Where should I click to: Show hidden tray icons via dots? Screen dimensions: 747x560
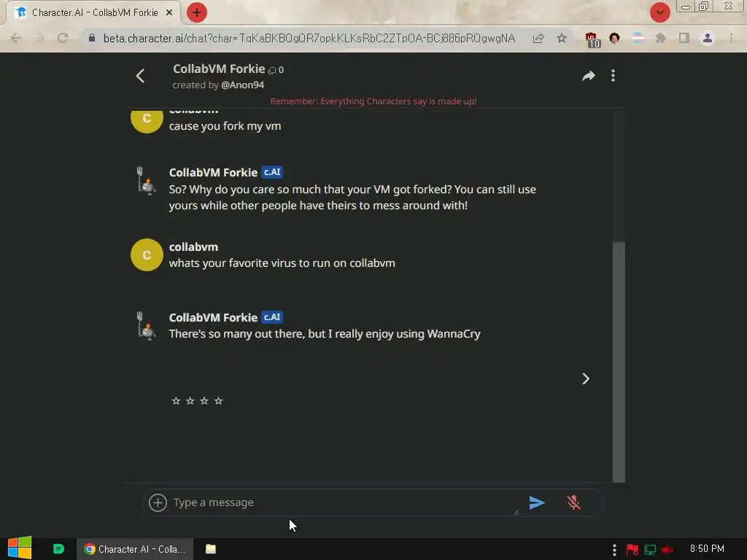pyautogui.click(x=614, y=550)
